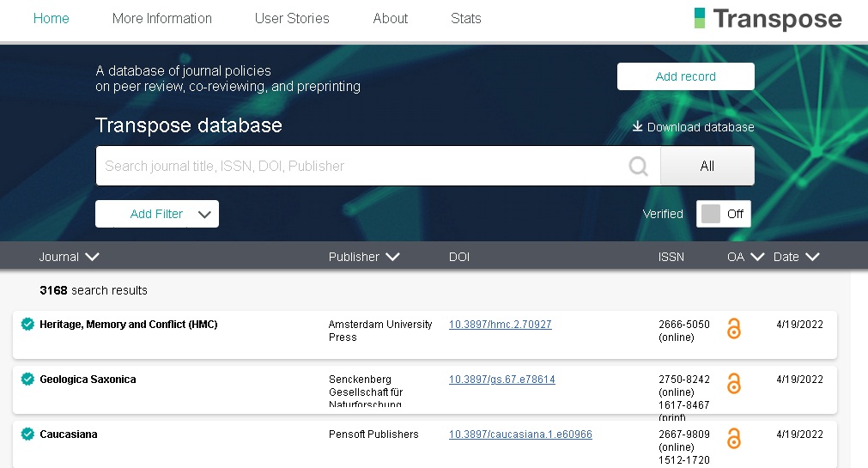
Task: Click open access icon in Heritage row
Action: coord(734,328)
